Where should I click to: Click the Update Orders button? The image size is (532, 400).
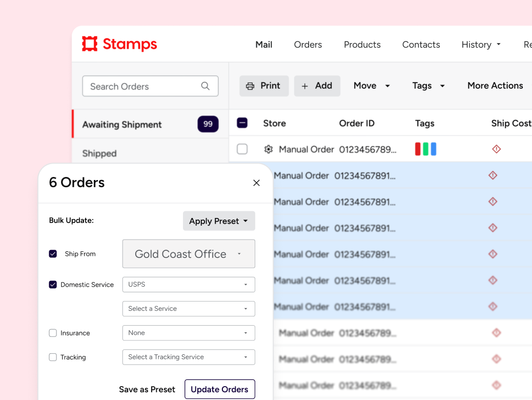(x=220, y=389)
